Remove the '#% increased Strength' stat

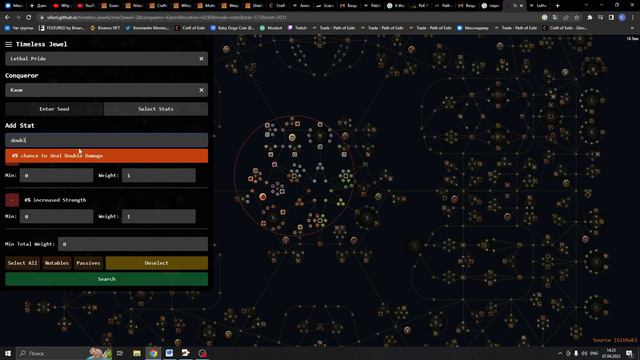[12, 200]
